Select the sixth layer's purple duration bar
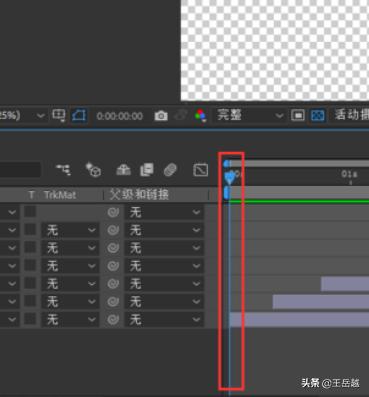369x397 pixels. point(321,301)
